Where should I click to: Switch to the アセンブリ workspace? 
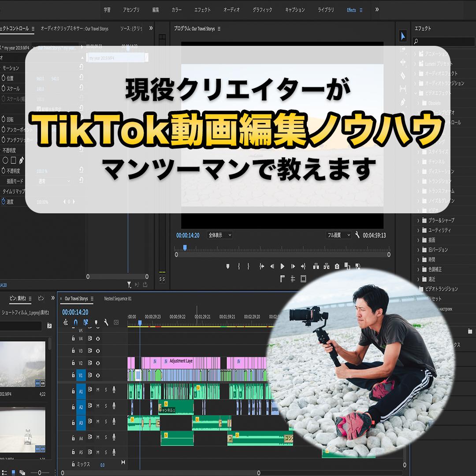(x=131, y=10)
